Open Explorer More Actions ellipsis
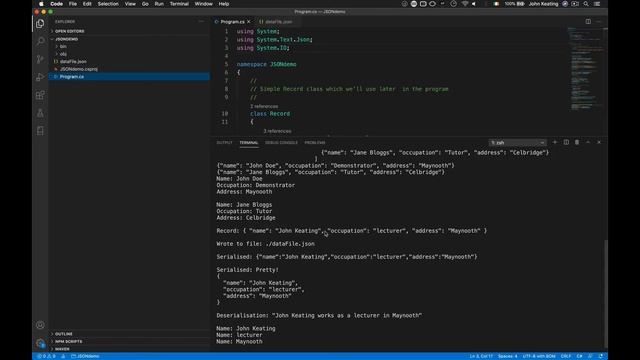Image resolution: width=640 pixels, height=360 pixels. [201, 22]
